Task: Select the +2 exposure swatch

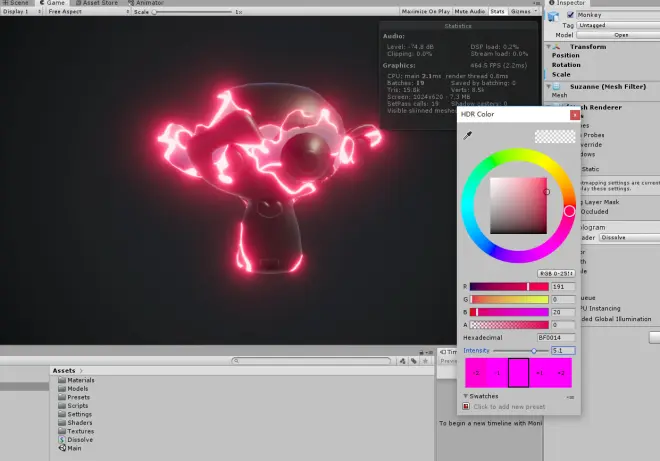Action: click(561, 373)
